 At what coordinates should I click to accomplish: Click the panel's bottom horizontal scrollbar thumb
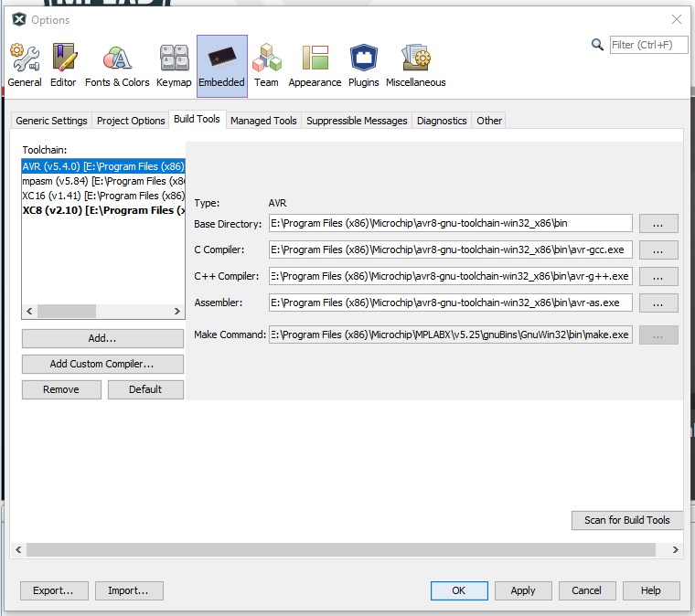[x=341, y=550]
